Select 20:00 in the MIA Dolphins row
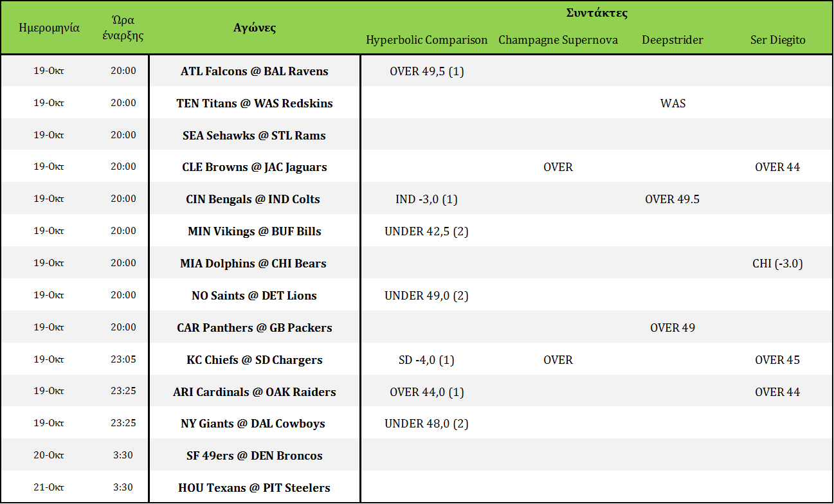This screenshot has height=504, width=834. tap(123, 263)
